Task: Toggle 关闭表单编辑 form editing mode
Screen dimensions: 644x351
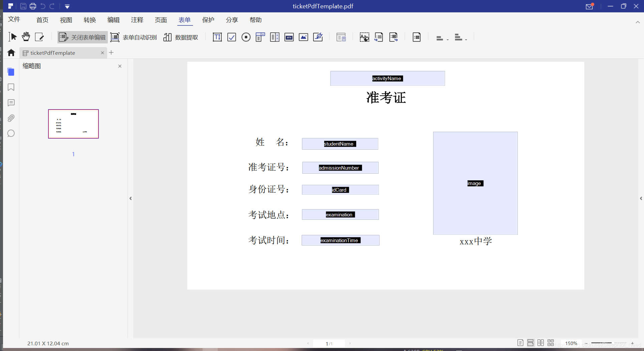Action: point(82,37)
